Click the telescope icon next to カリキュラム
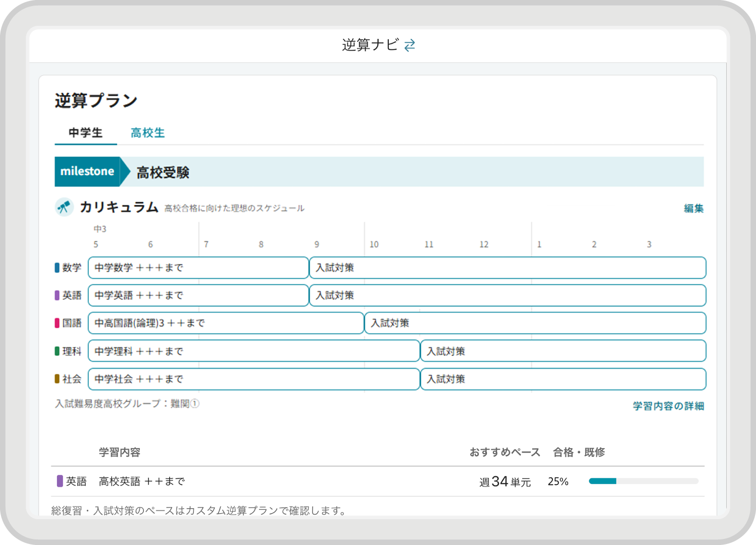 (64, 207)
